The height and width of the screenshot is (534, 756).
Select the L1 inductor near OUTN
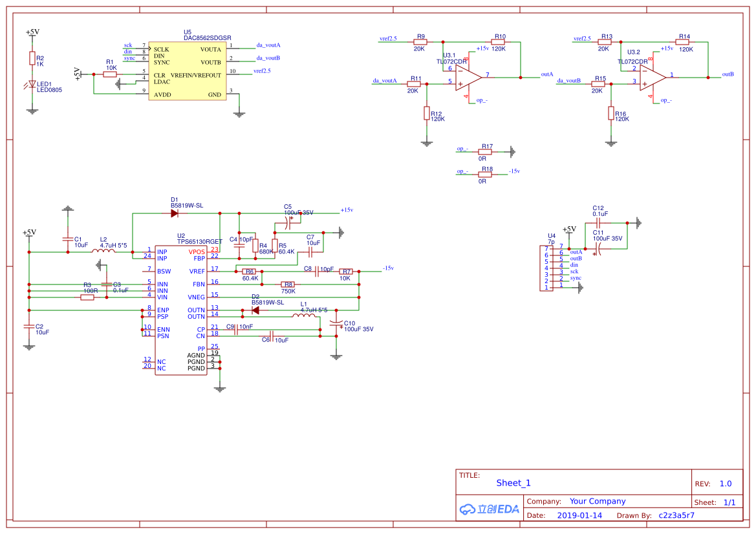[x=304, y=316]
